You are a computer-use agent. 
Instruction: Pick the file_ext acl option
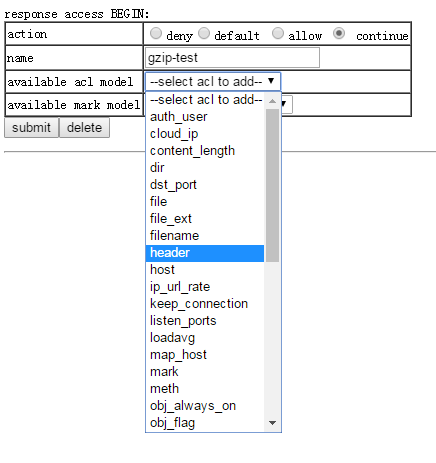205,219
